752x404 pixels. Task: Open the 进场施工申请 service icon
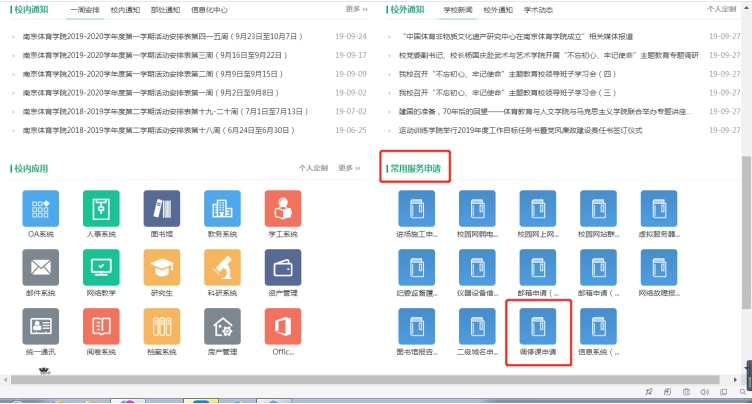tap(417, 208)
